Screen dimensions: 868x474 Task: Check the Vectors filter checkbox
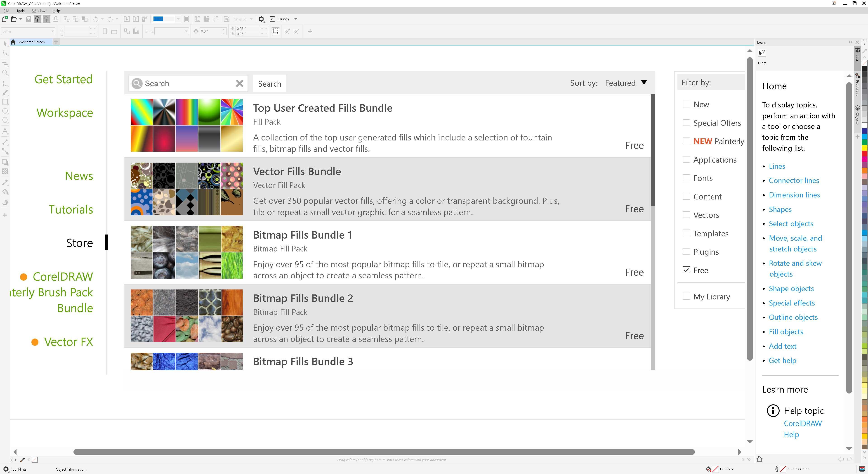tap(686, 215)
